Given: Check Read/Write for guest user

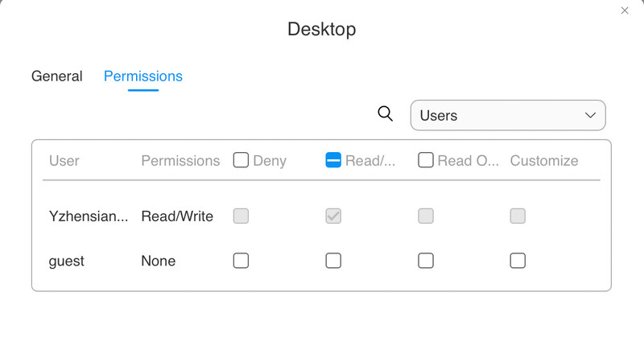Looking at the screenshot, I should click(333, 261).
